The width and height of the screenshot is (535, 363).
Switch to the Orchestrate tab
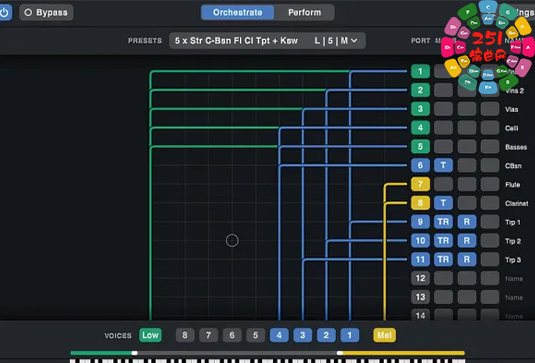[237, 13]
